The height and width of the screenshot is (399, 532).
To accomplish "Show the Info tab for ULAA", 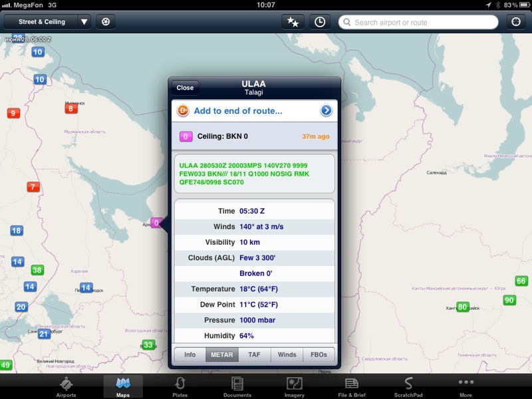I will click(x=190, y=355).
